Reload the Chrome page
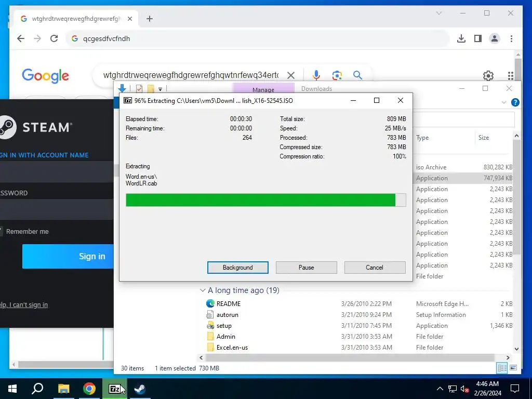This screenshot has width=532, height=399. (x=54, y=38)
